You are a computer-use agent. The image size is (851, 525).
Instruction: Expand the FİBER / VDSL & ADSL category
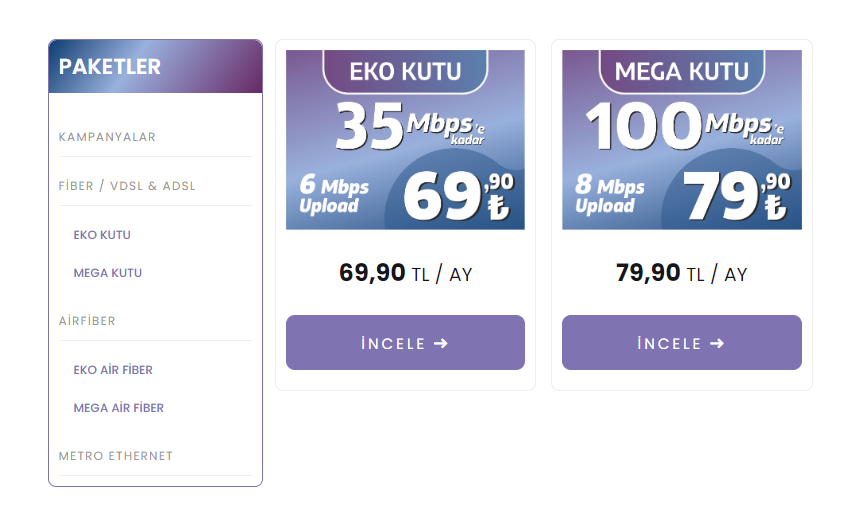127,186
